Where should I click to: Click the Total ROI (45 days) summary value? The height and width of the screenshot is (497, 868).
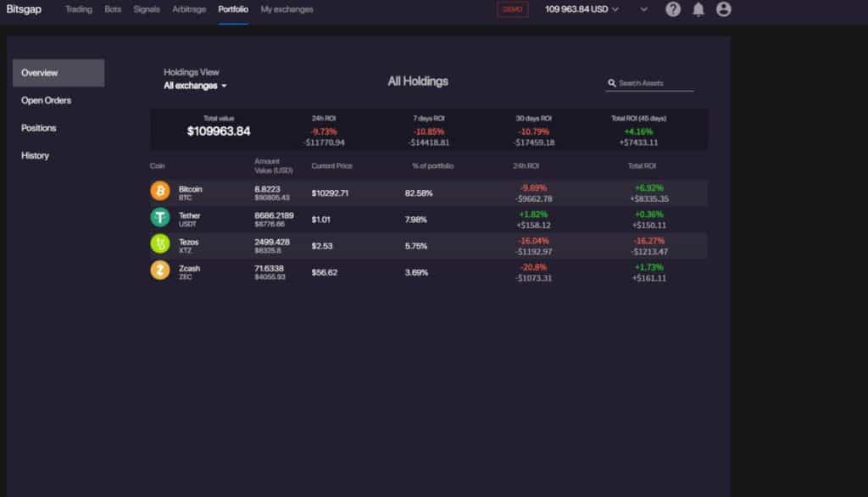(638, 137)
